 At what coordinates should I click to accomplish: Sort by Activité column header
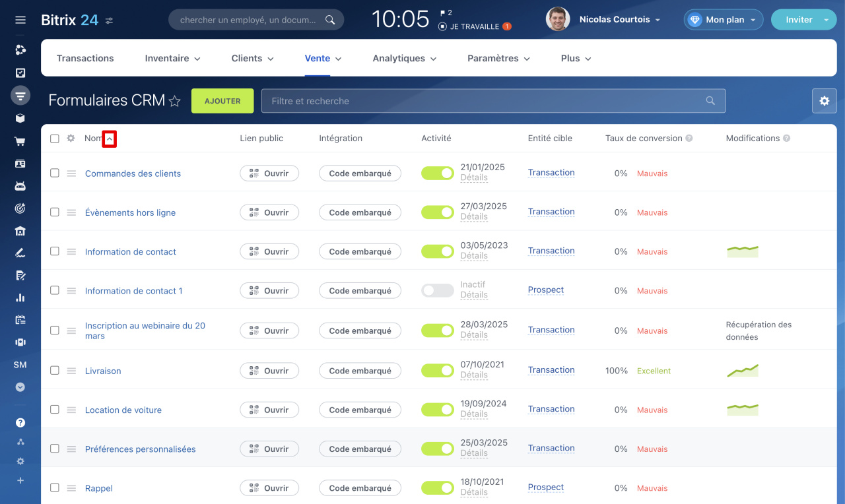[x=436, y=139]
